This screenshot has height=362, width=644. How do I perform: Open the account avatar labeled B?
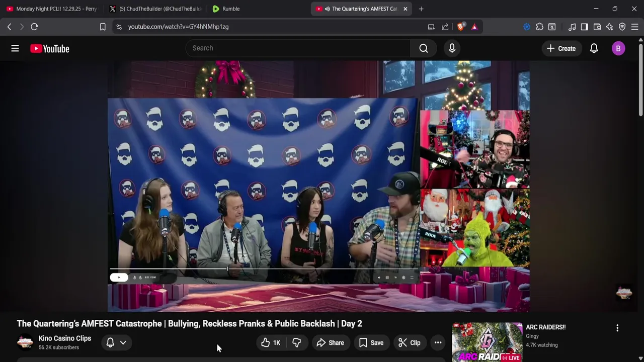click(x=618, y=48)
